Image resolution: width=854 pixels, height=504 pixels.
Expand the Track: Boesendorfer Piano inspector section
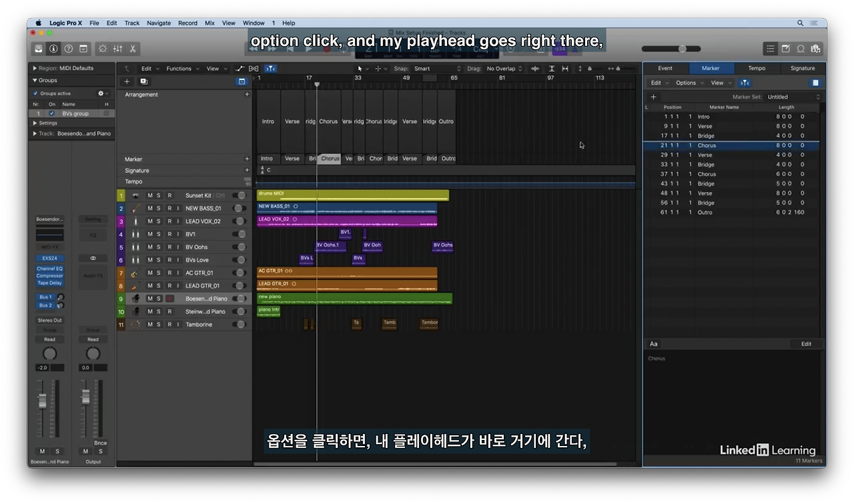35,133
